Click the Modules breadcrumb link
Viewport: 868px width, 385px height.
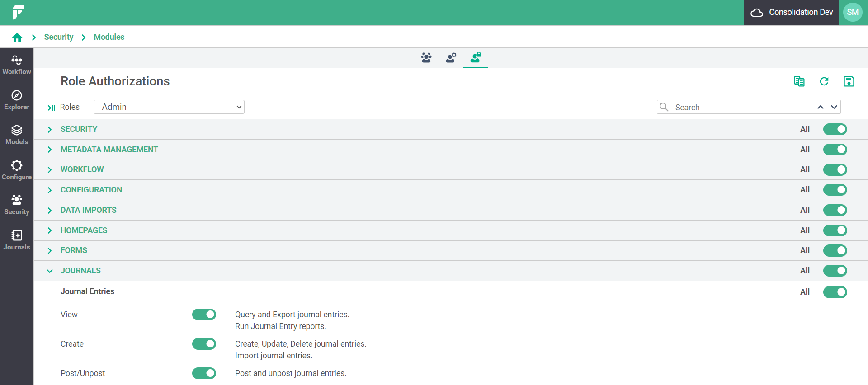(109, 37)
